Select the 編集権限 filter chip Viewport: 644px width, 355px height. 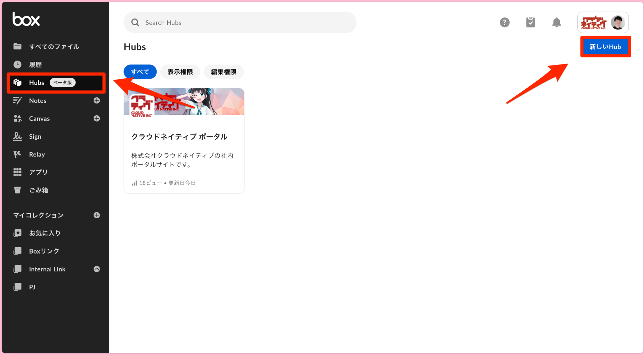[223, 72]
